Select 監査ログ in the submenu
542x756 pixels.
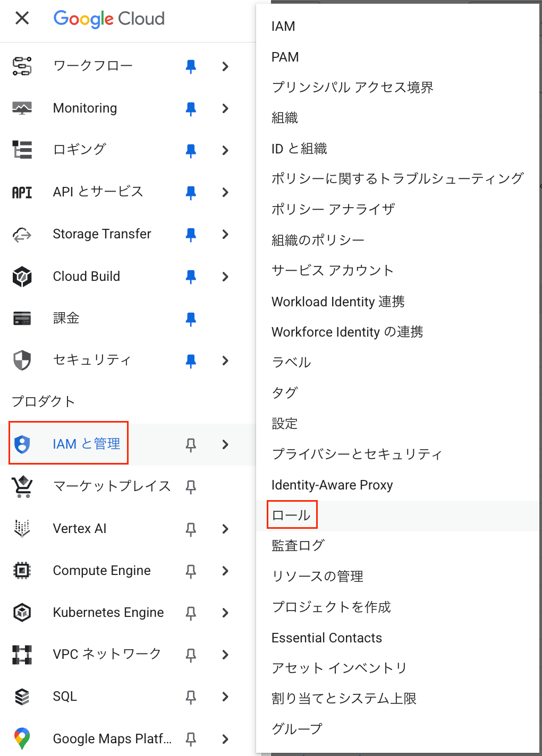point(298,545)
